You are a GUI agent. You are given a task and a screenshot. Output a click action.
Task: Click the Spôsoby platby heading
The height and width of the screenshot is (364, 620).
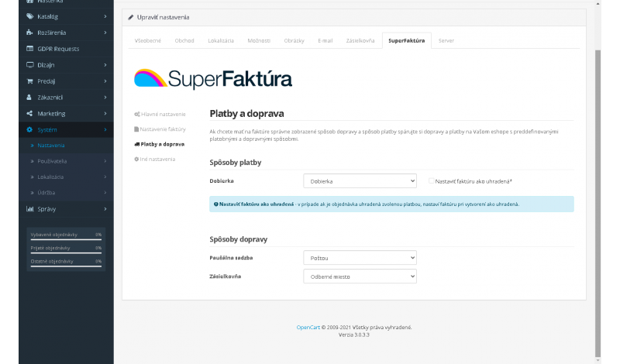click(x=236, y=163)
